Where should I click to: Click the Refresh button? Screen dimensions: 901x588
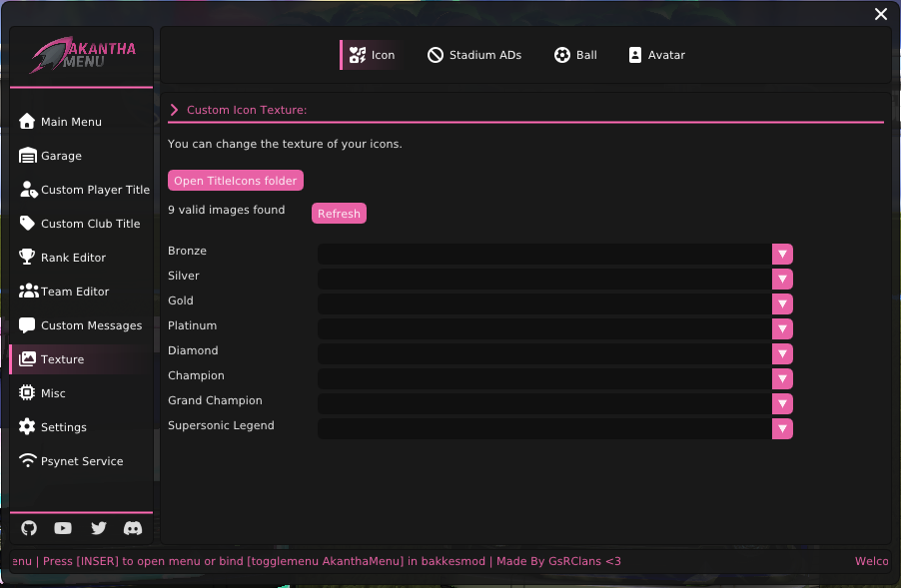click(339, 214)
